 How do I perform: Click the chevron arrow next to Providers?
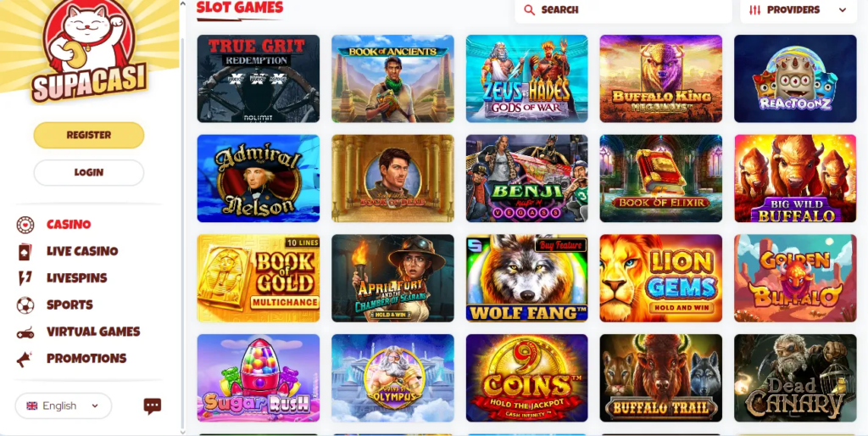pyautogui.click(x=843, y=10)
